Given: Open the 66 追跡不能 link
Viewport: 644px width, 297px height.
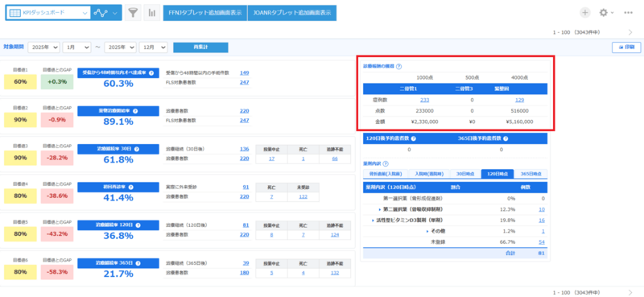Looking at the screenshot, I should [335, 159].
